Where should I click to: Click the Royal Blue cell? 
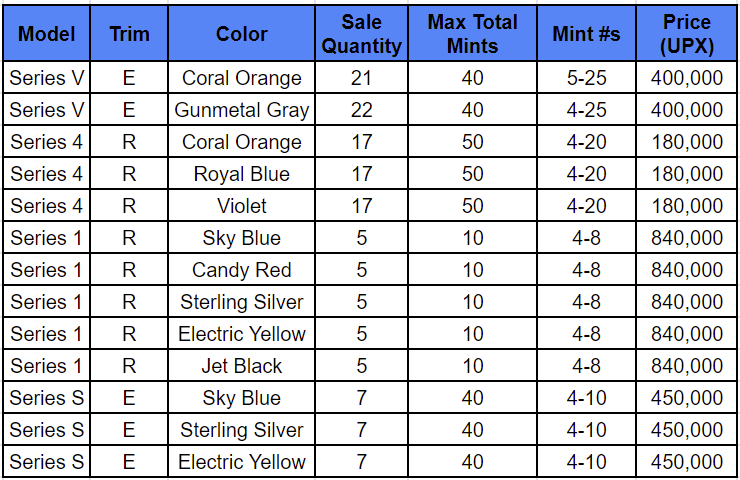pyautogui.click(x=242, y=174)
